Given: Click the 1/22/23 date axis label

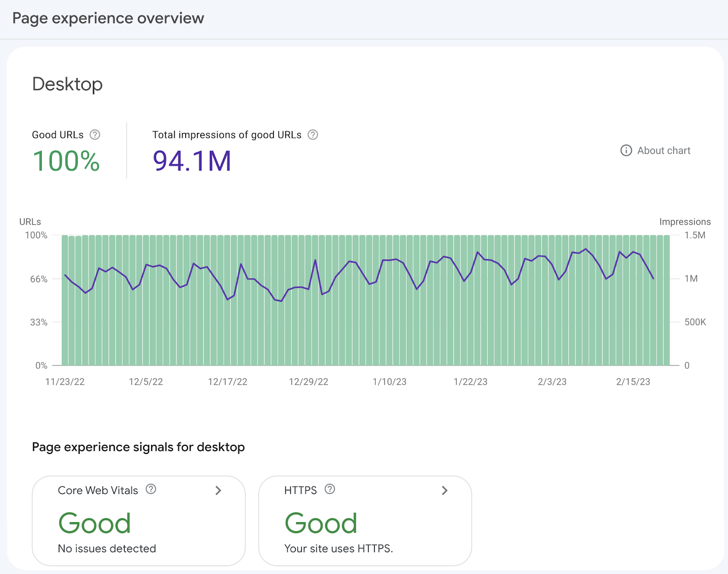Looking at the screenshot, I should 470,382.
